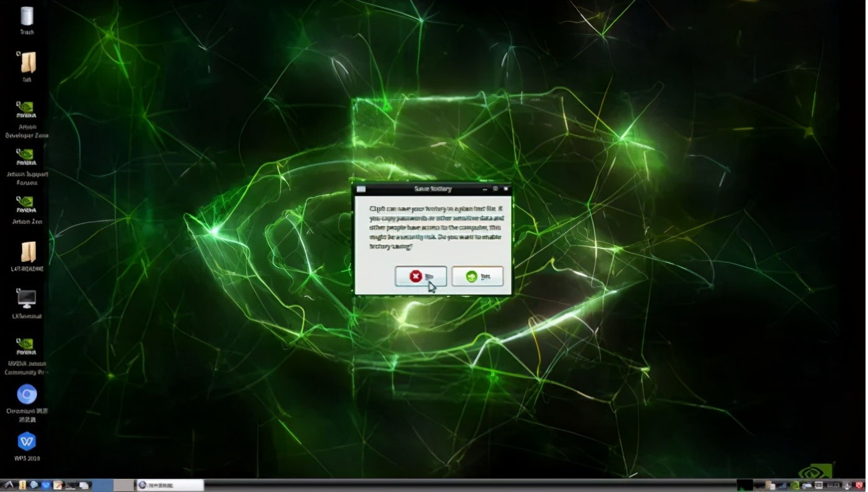Click the Yes button to enable history saving
The width and height of the screenshot is (868, 492).
[477, 276]
